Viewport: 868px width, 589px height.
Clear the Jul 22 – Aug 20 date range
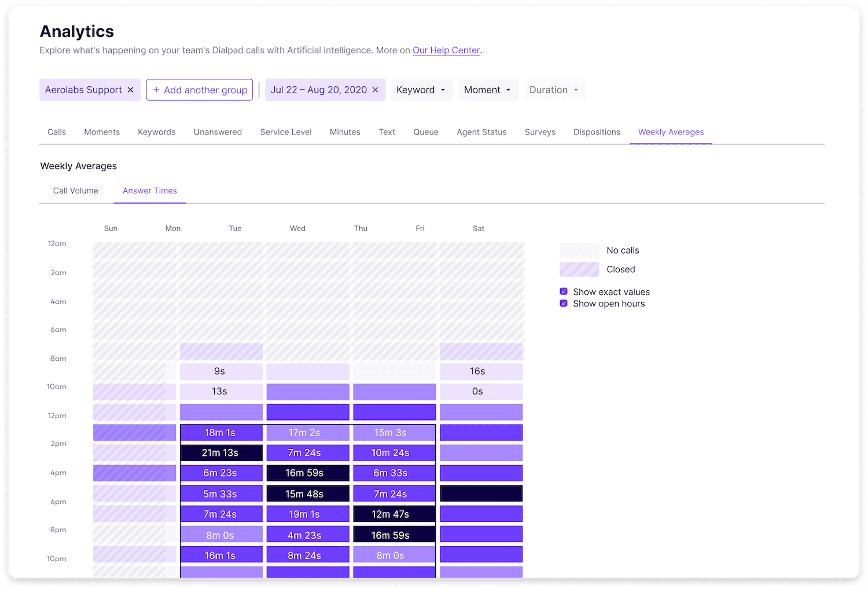point(375,90)
